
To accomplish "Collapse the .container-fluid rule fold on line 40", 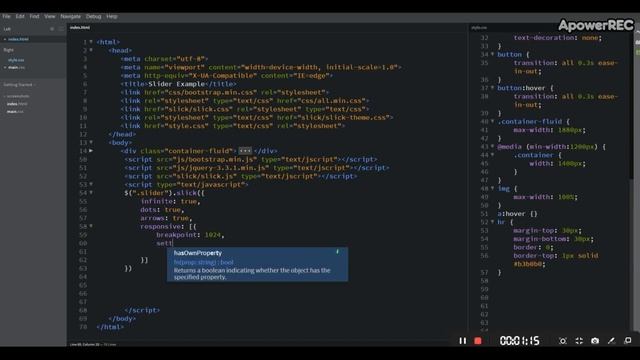I will pyautogui.click(x=493, y=121).
